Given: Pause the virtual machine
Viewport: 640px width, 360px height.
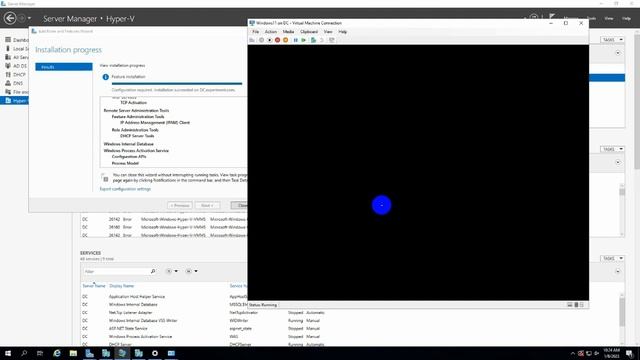Looking at the screenshot, I should click(296, 40).
